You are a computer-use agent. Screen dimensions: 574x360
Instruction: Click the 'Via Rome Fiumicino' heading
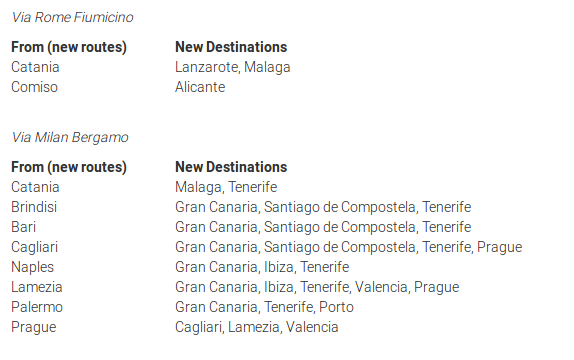(x=72, y=17)
